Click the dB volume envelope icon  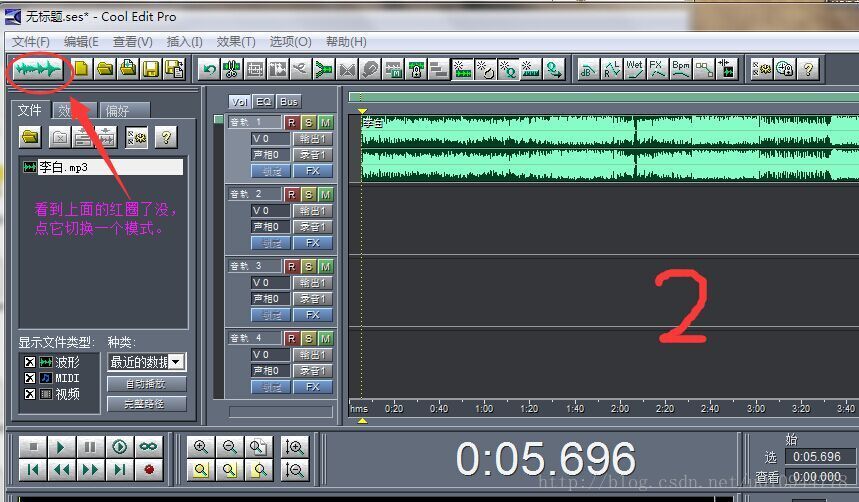[588, 70]
